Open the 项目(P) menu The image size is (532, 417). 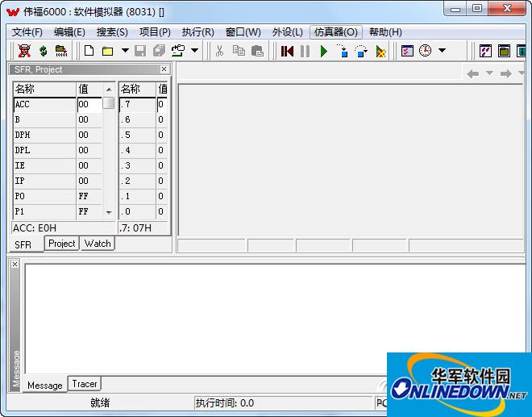pyautogui.click(x=155, y=32)
